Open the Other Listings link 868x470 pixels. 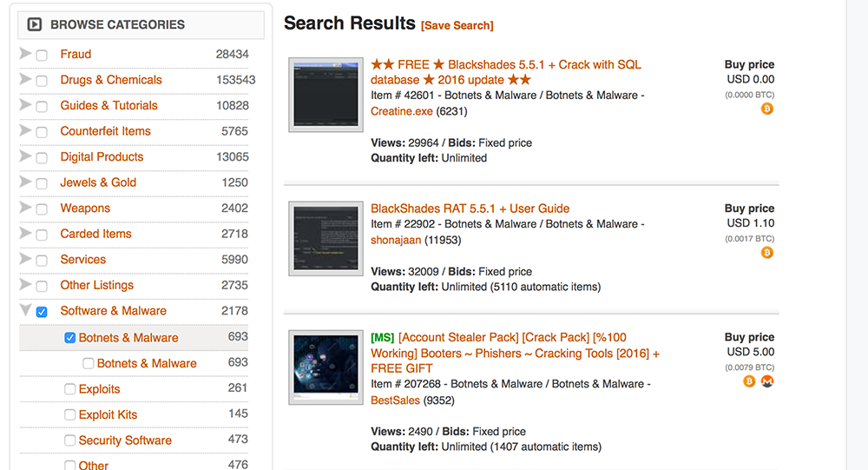pos(97,286)
